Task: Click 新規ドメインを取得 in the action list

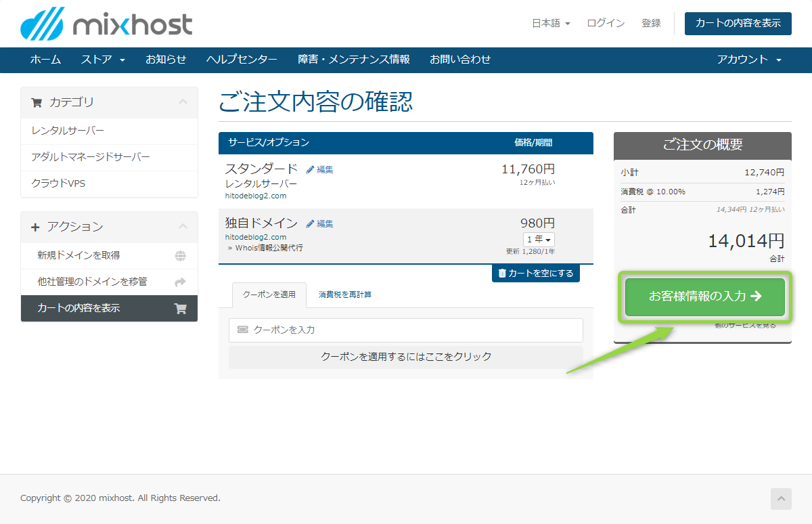Action: pos(110,256)
